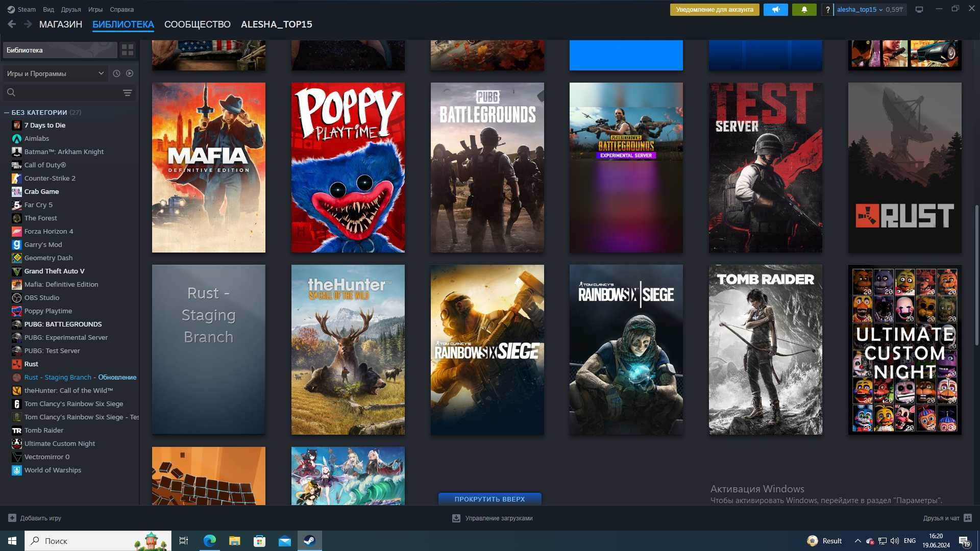
Task: Click the Aimlabs game icon
Action: click(x=17, y=138)
